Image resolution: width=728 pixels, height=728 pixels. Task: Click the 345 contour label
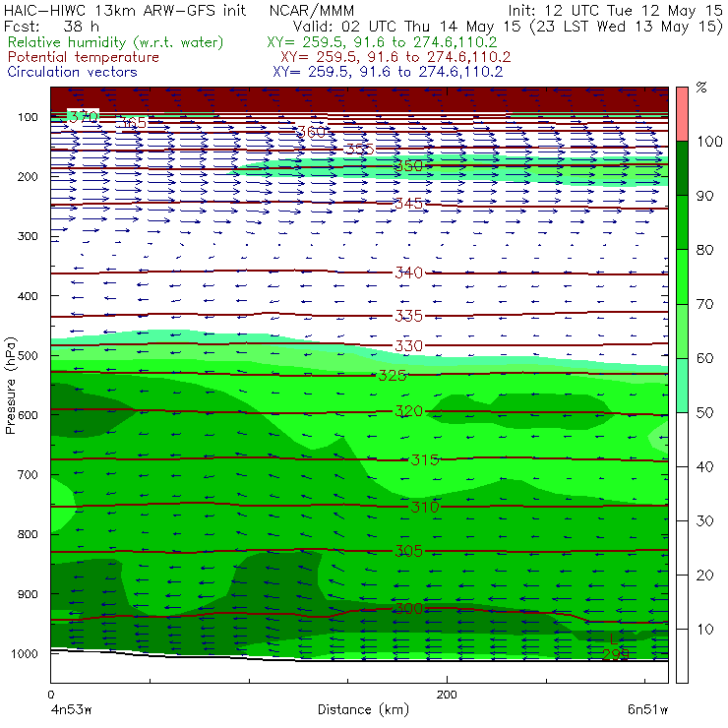408,204
